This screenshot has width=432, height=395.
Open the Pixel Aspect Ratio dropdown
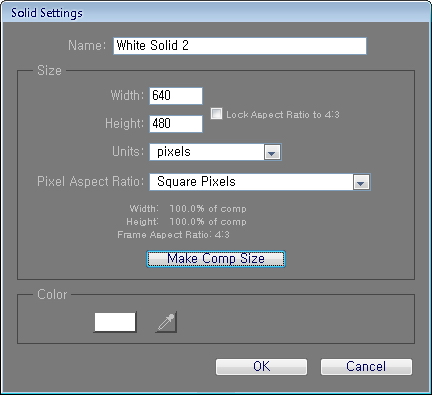tap(260, 182)
